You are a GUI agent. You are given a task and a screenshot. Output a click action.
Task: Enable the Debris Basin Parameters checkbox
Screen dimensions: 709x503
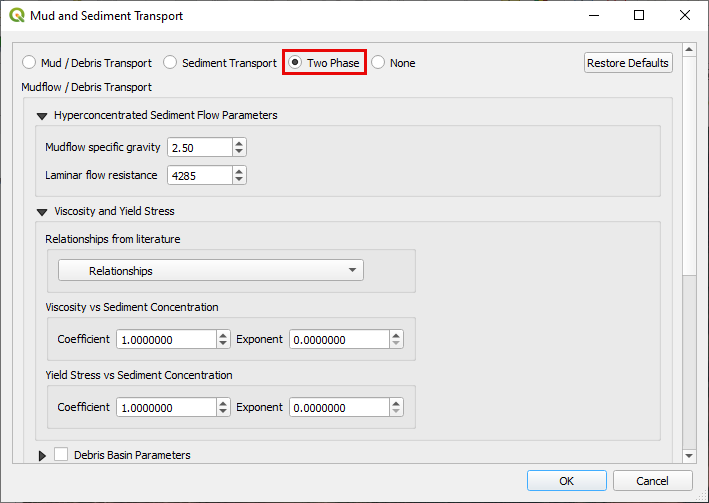(x=61, y=455)
